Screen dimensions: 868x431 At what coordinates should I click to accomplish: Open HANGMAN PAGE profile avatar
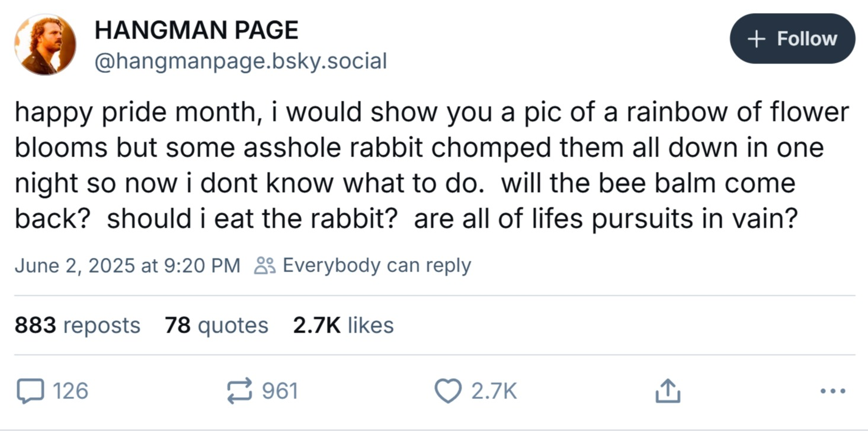pyautogui.click(x=45, y=44)
